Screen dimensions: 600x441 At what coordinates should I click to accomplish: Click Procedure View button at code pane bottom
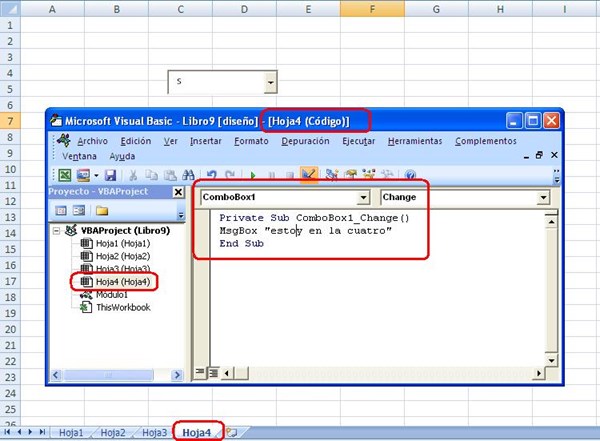200,372
